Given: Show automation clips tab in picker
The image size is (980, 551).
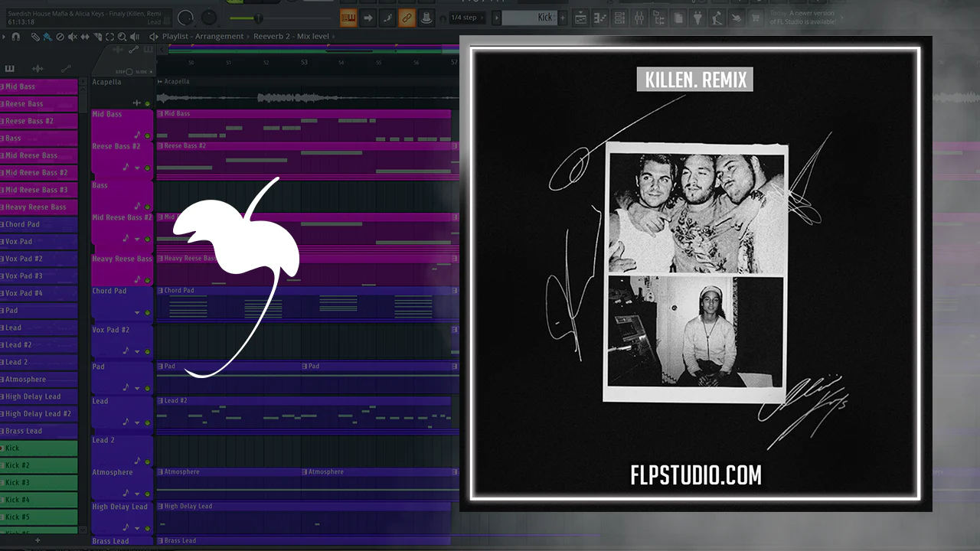Looking at the screenshot, I should pyautogui.click(x=66, y=69).
